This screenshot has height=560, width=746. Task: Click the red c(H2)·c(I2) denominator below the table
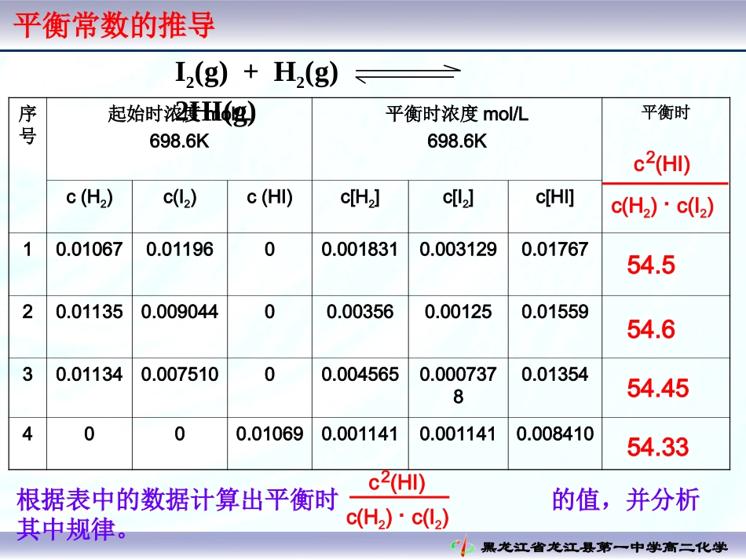398,518
